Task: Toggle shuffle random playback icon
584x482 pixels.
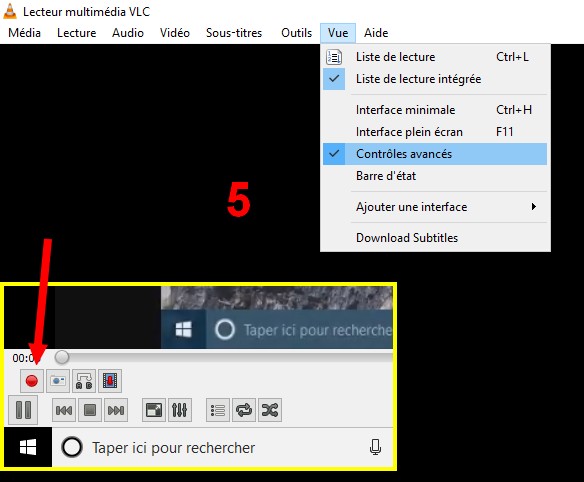Action: coord(270,410)
